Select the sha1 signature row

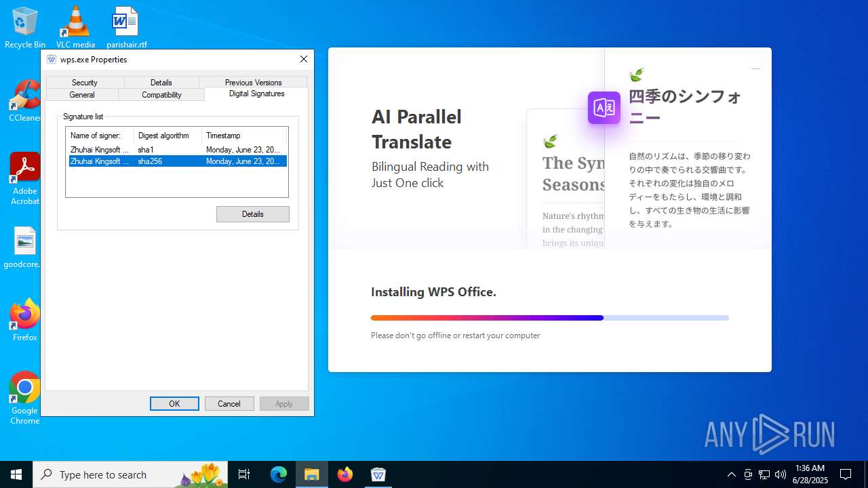coord(178,150)
